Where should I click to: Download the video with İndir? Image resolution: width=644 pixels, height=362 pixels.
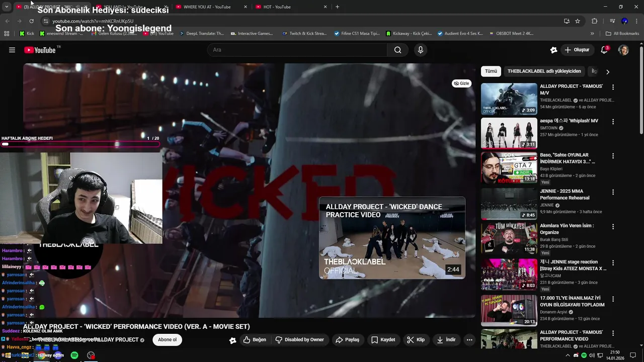point(446,340)
